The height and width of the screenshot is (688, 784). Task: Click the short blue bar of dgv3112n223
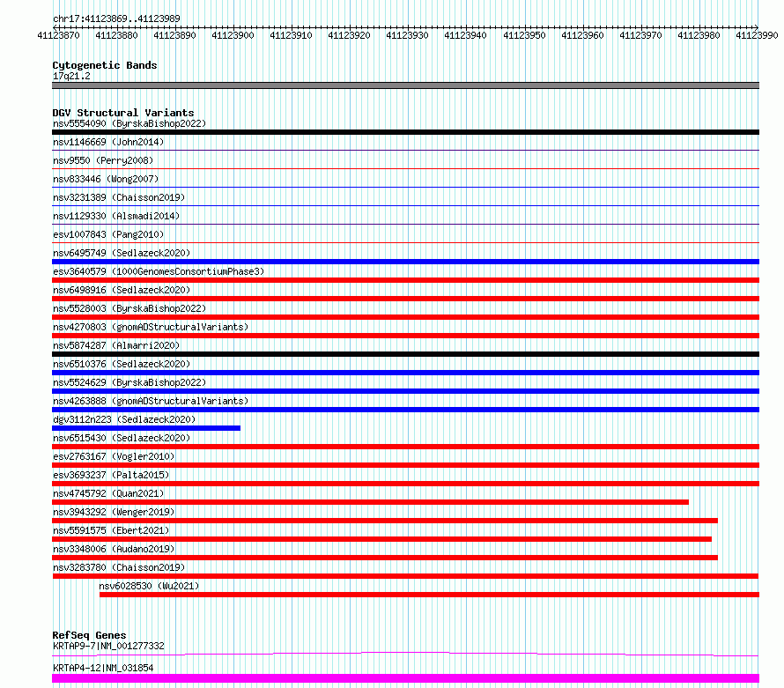coord(146,428)
